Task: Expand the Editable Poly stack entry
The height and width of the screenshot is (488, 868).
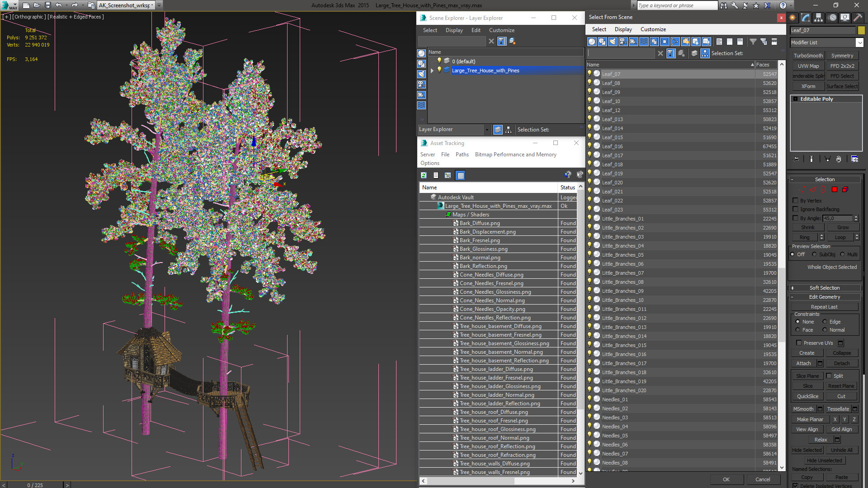Action: click(x=795, y=99)
